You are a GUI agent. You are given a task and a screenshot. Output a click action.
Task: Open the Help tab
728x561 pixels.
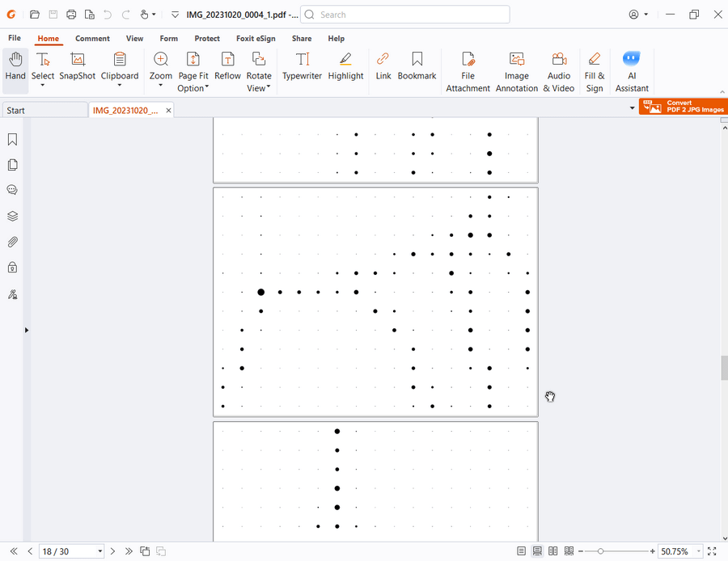[x=336, y=39]
